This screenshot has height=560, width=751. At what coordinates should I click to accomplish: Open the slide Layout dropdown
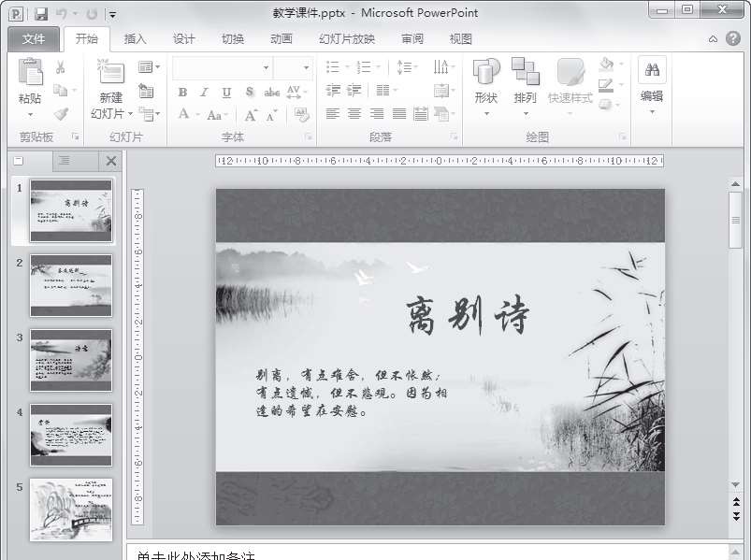point(149,67)
